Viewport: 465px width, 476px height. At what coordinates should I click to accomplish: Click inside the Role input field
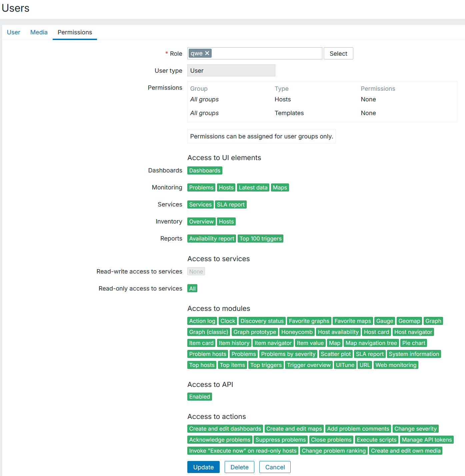click(x=267, y=53)
